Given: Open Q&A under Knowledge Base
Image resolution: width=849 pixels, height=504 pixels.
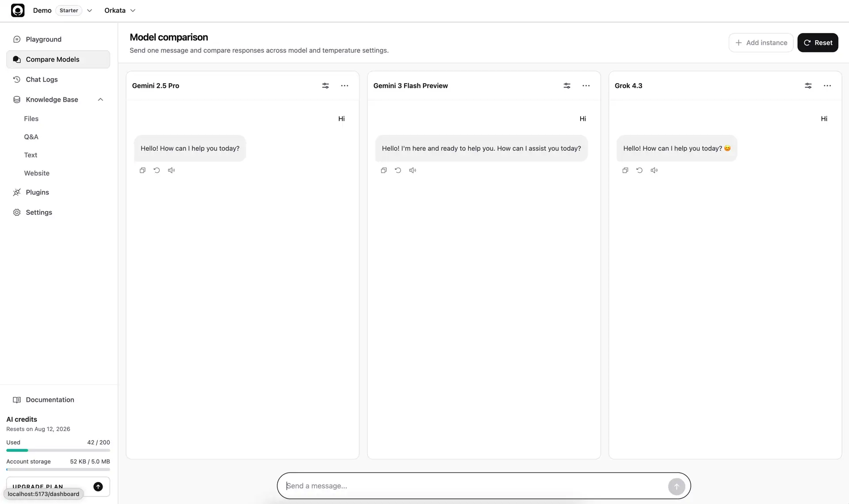Looking at the screenshot, I should 31,137.
